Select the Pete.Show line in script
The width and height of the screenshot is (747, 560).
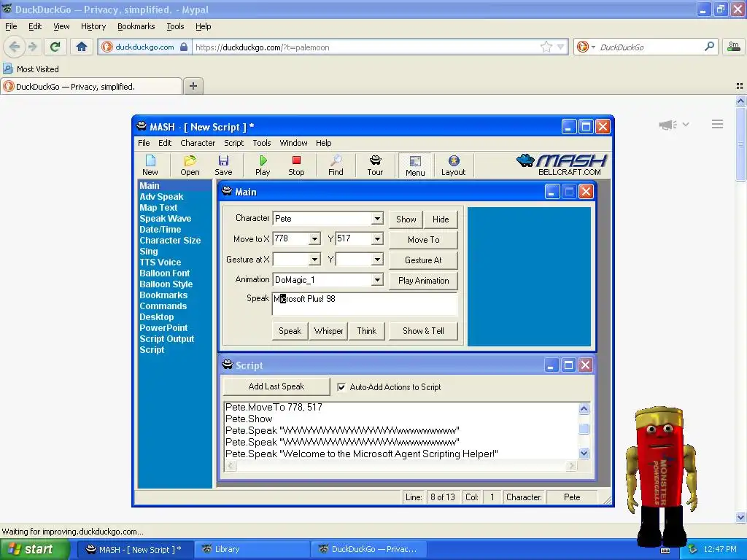pyautogui.click(x=249, y=419)
